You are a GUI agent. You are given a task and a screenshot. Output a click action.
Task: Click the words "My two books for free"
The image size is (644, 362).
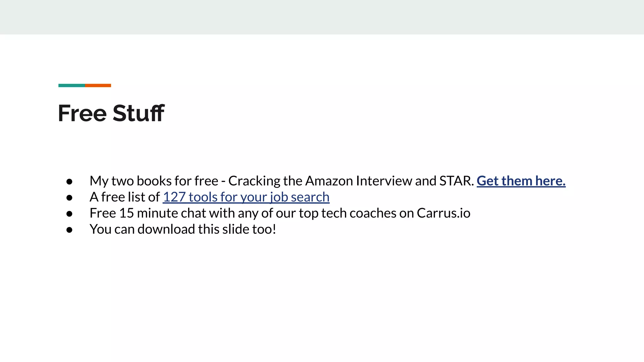tap(154, 181)
